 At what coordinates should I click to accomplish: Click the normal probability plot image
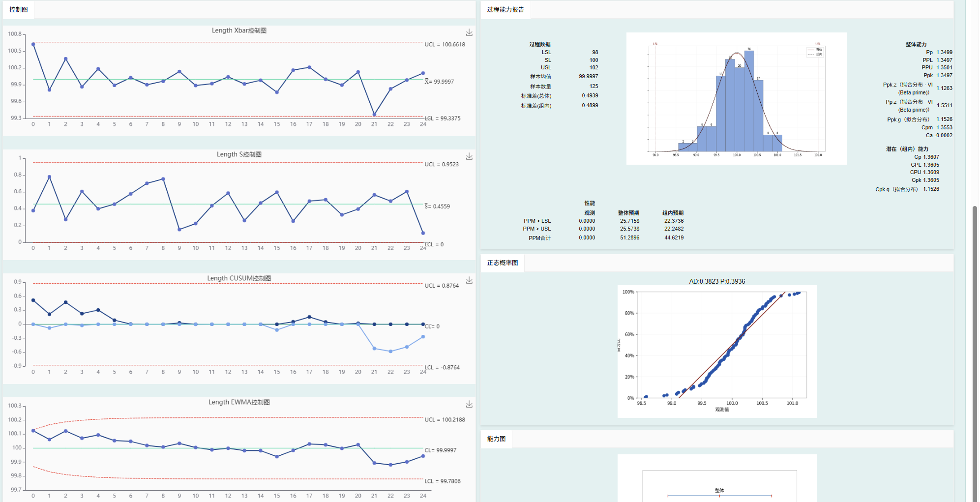pos(717,351)
